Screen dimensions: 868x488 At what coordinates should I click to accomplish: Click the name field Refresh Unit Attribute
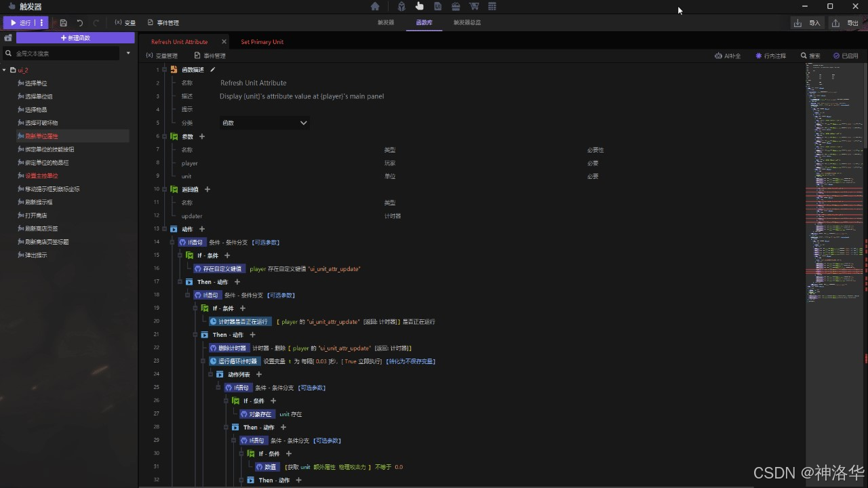(254, 83)
